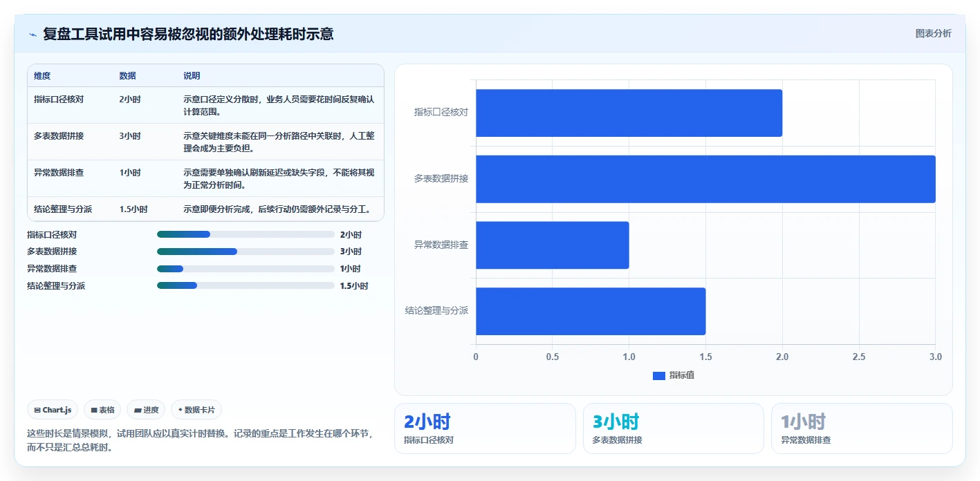
Task: Select the Chart.js tag chip
Action: click(53, 410)
